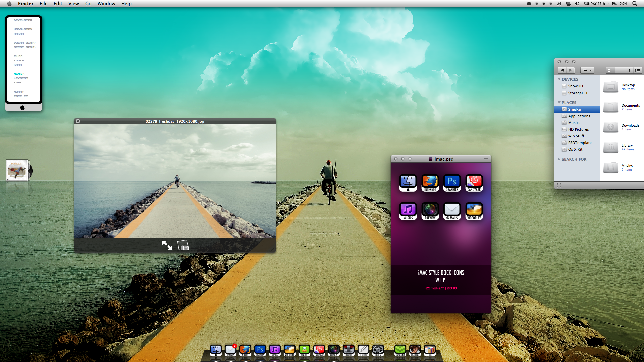This screenshot has height=362, width=644.
Task: Open the Dwnload stack in the Dock
Action: (400, 350)
